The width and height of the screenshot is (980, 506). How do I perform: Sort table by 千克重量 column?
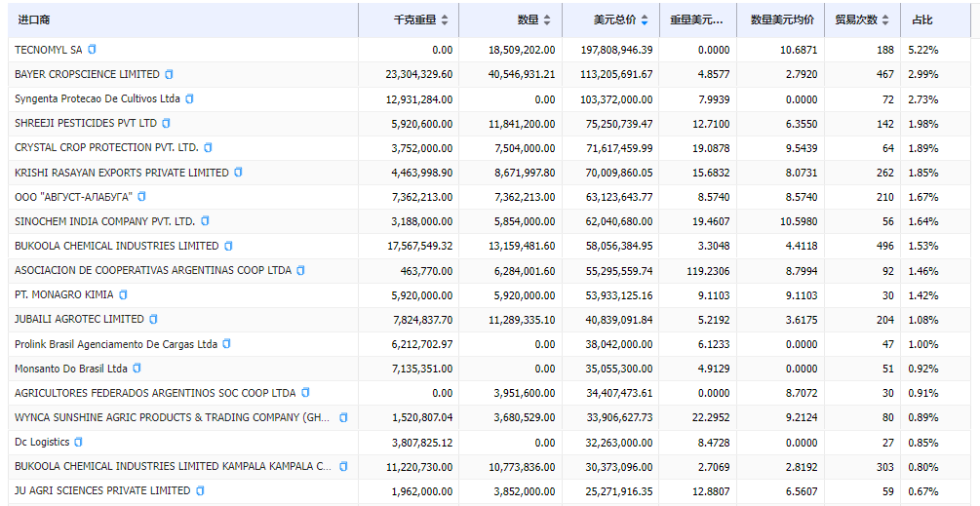(445, 19)
